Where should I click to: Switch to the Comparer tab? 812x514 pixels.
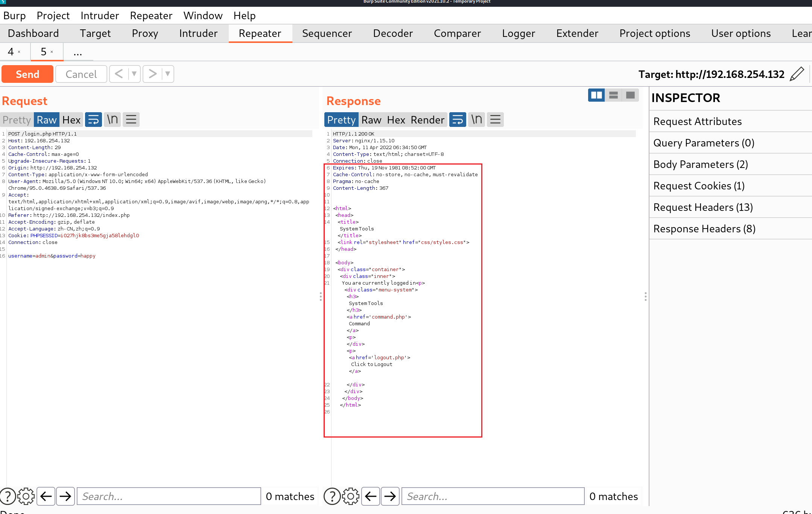(x=457, y=34)
